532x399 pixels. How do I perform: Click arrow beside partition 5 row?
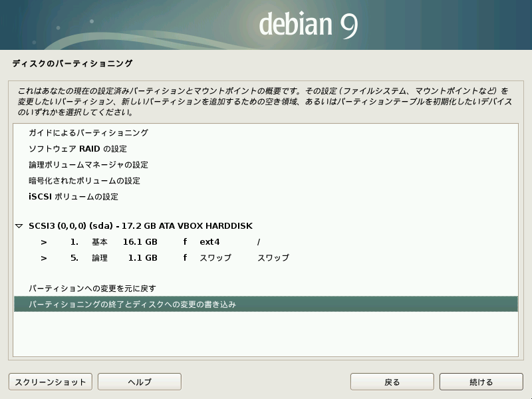click(x=43, y=258)
